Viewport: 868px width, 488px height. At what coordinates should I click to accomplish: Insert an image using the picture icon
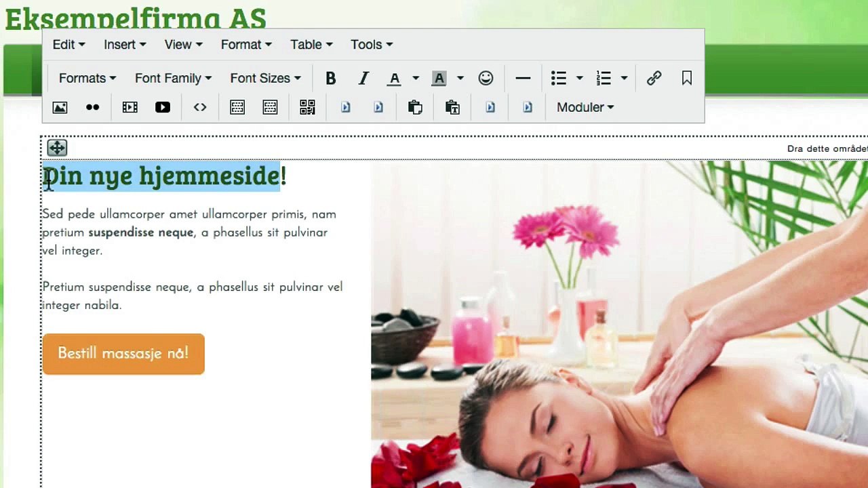pyautogui.click(x=60, y=107)
